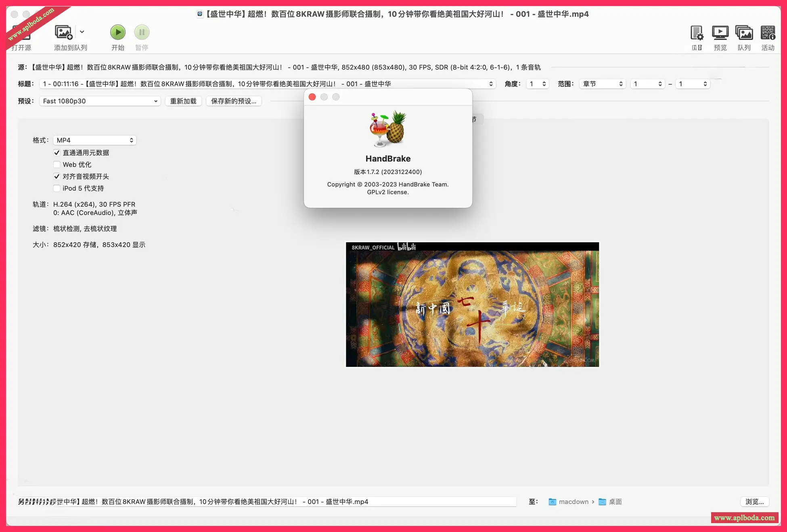Click the H.264 (x264) track summary text
The height and width of the screenshot is (532, 787).
[94, 204]
